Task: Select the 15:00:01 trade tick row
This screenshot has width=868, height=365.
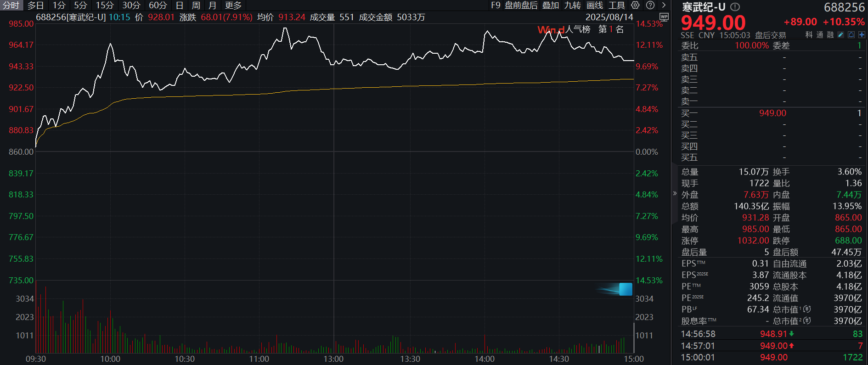Action: tap(771, 357)
